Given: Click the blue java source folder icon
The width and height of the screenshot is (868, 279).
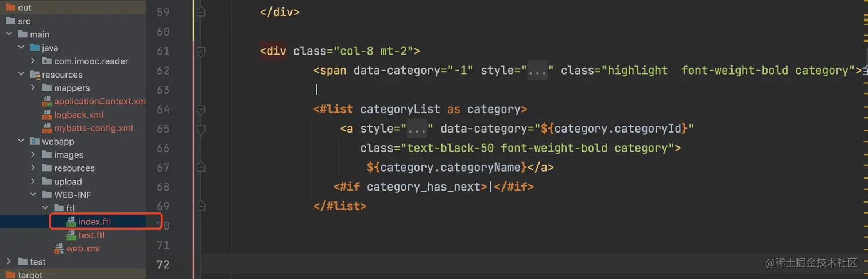Looking at the screenshot, I should [35, 48].
